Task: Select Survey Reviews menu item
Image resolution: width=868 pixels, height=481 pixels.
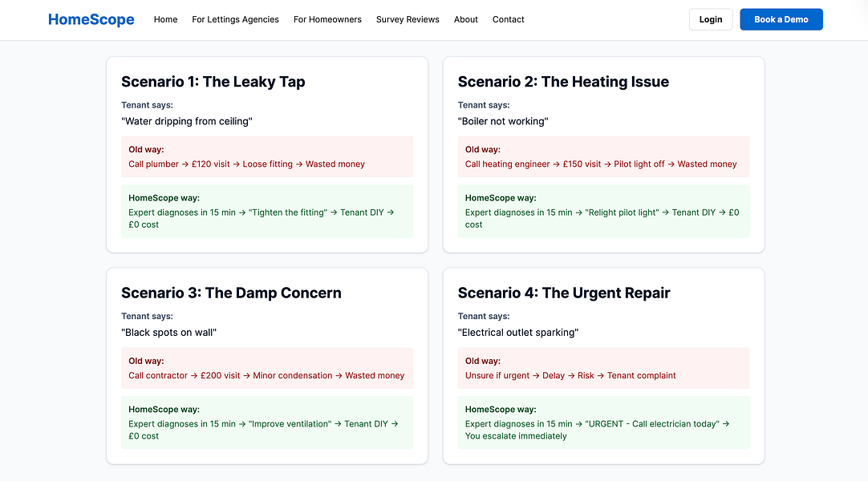Action: (408, 19)
